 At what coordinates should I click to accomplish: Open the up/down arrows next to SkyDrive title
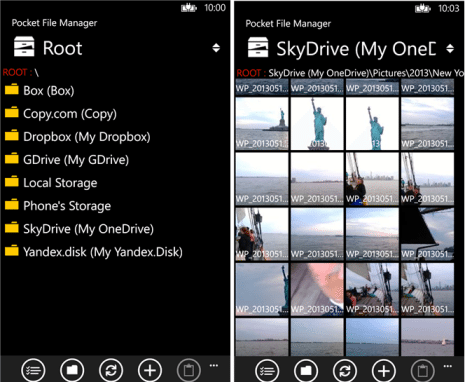(x=450, y=48)
